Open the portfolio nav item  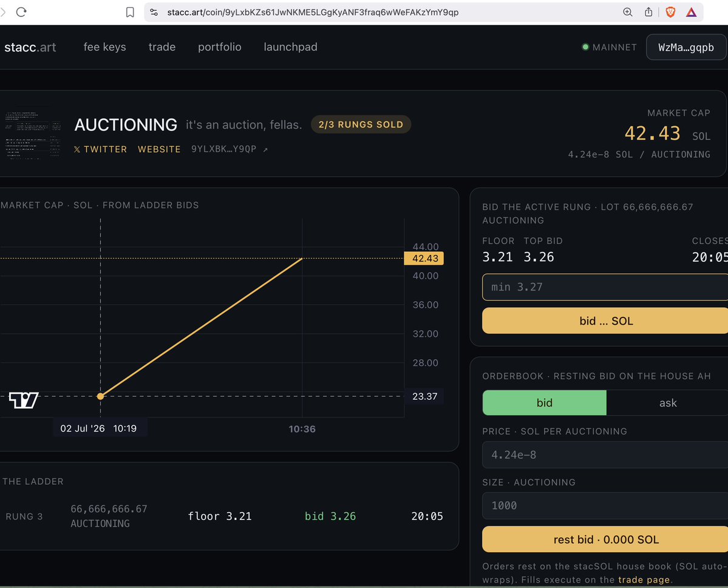pos(220,47)
